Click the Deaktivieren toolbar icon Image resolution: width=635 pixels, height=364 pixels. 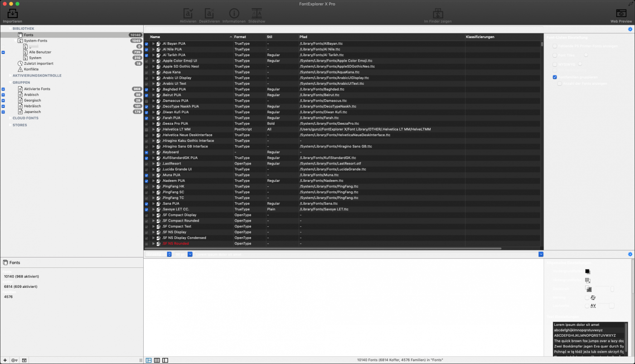[209, 14]
